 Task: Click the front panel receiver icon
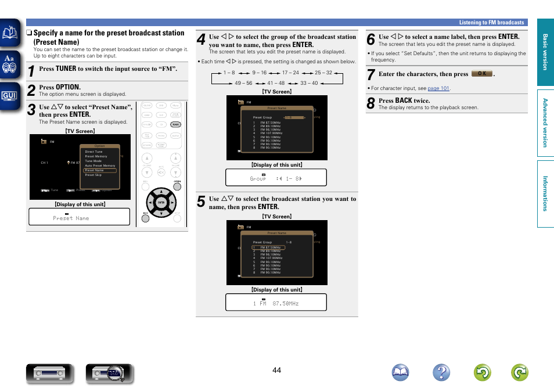point(49,373)
